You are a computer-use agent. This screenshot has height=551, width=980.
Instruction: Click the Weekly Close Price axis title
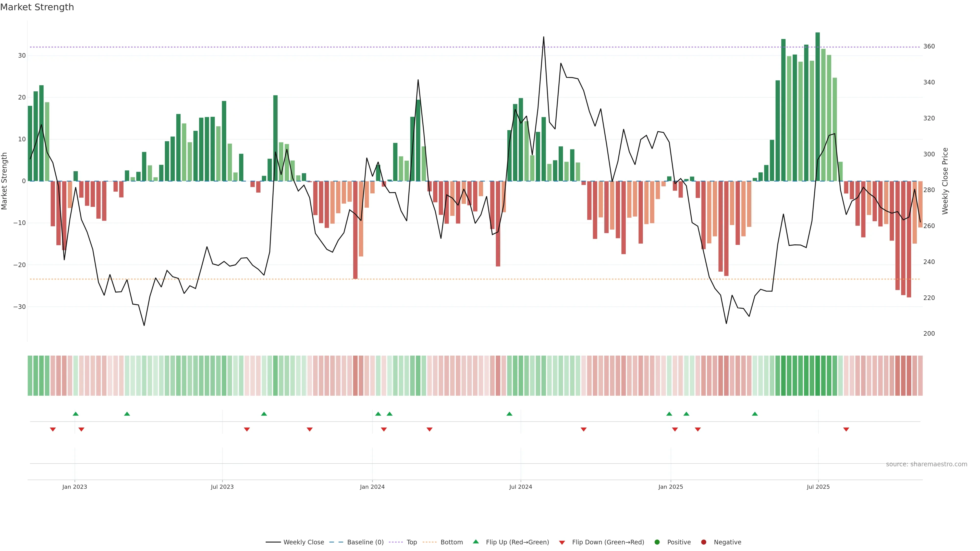(x=945, y=181)
